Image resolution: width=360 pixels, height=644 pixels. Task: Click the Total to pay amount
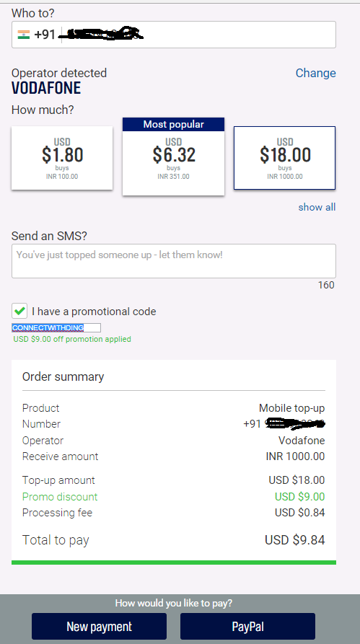click(294, 540)
